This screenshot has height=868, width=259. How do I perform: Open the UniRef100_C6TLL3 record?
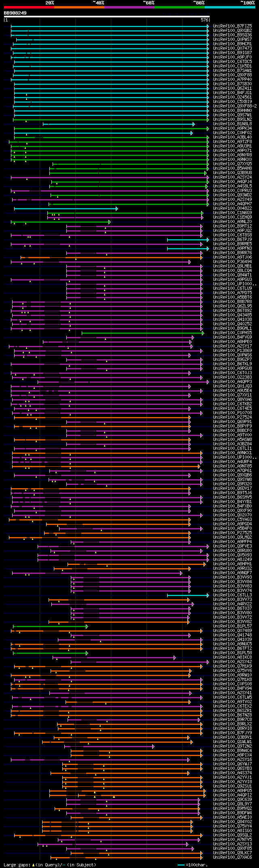232,595
